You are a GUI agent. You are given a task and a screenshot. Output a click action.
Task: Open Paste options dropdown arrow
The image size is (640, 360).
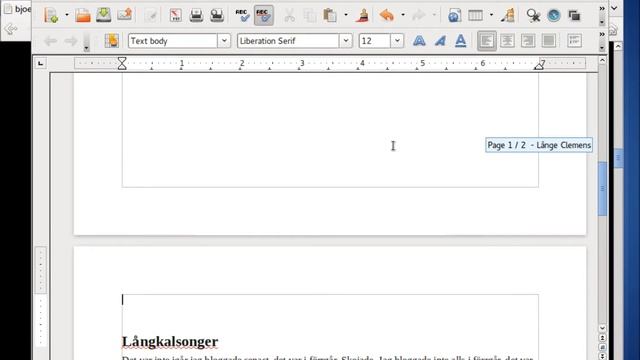[x=346, y=16]
